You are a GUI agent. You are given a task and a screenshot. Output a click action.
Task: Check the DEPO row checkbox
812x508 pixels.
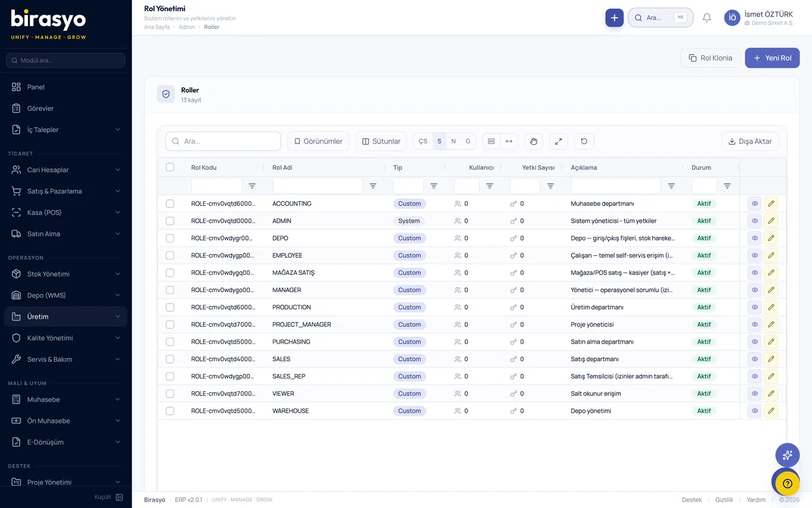point(170,238)
